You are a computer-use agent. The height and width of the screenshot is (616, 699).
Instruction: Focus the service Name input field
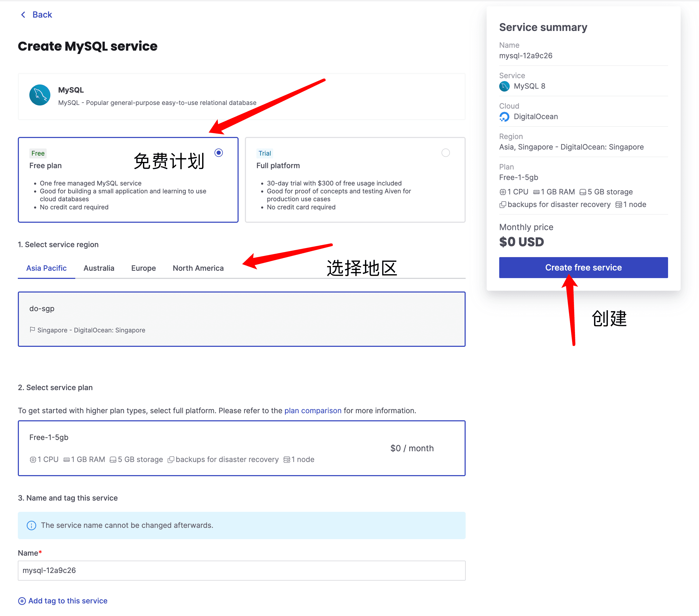pos(242,570)
